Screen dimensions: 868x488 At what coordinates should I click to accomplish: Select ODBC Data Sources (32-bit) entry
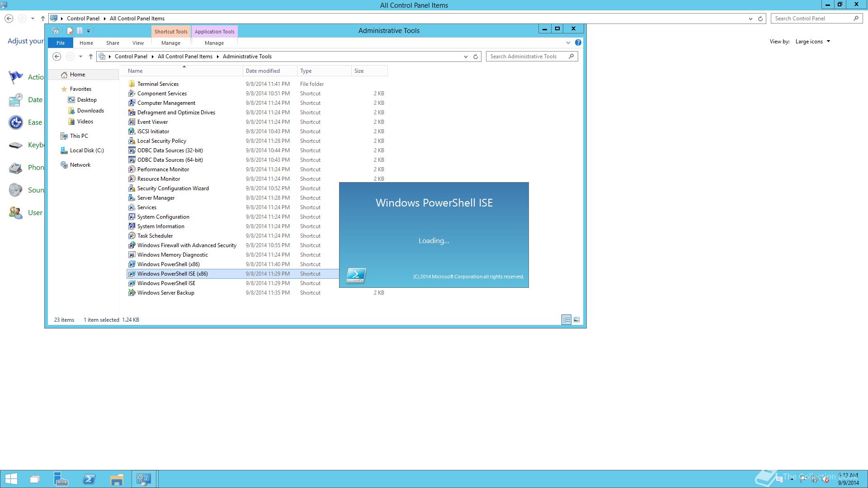point(170,150)
